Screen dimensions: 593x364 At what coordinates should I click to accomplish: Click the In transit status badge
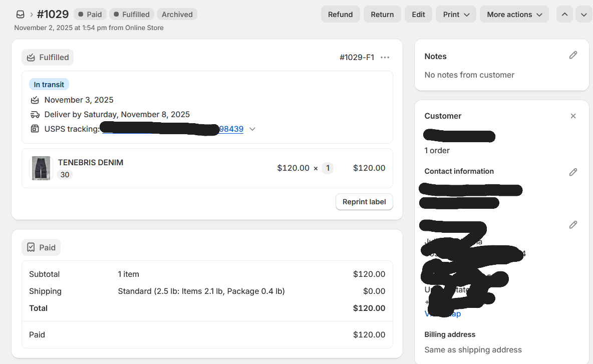pyautogui.click(x=49, y=85)
